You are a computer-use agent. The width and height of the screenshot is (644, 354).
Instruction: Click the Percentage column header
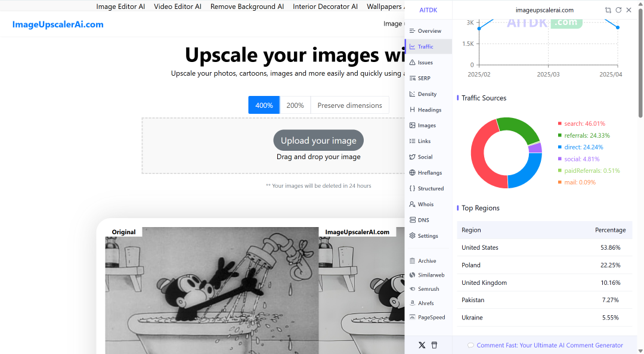(611, 230)
